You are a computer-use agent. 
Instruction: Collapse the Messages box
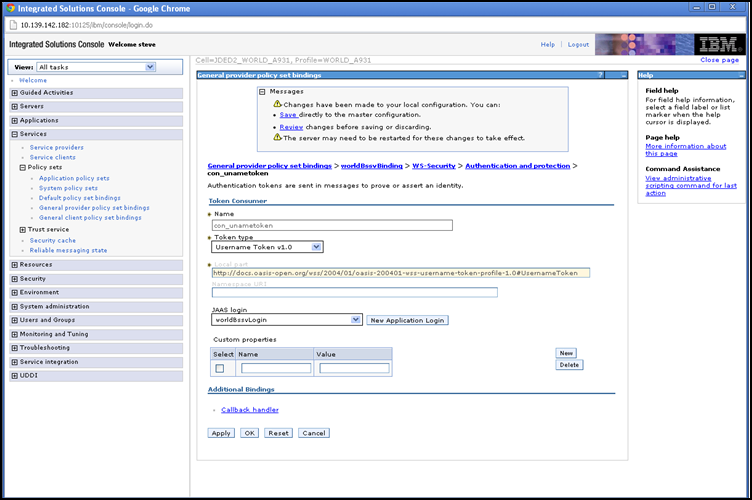[262, 92]
